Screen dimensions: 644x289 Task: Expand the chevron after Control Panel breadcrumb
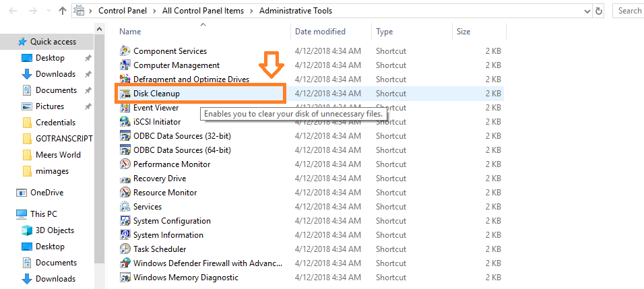pyautogui.click(x=154, y=11)
